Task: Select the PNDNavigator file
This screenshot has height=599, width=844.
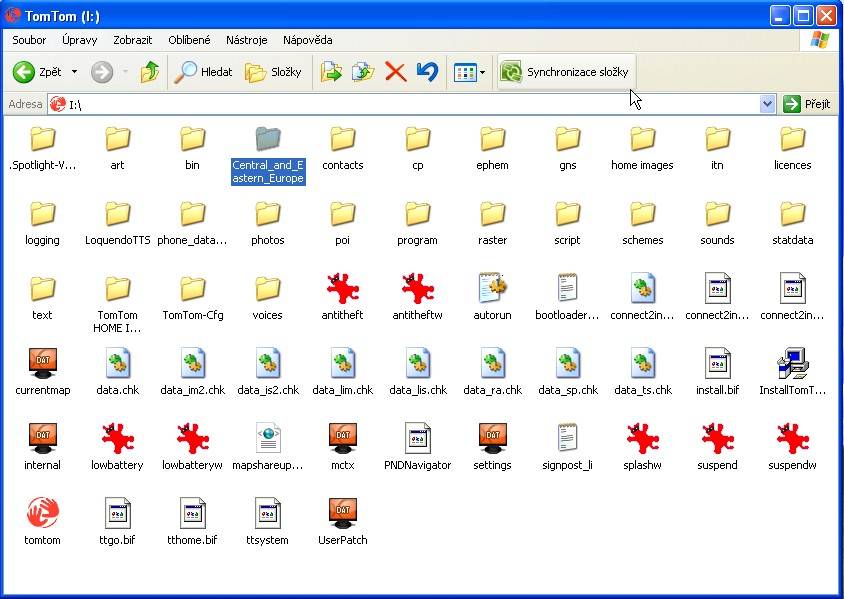Action: [417, 447]
